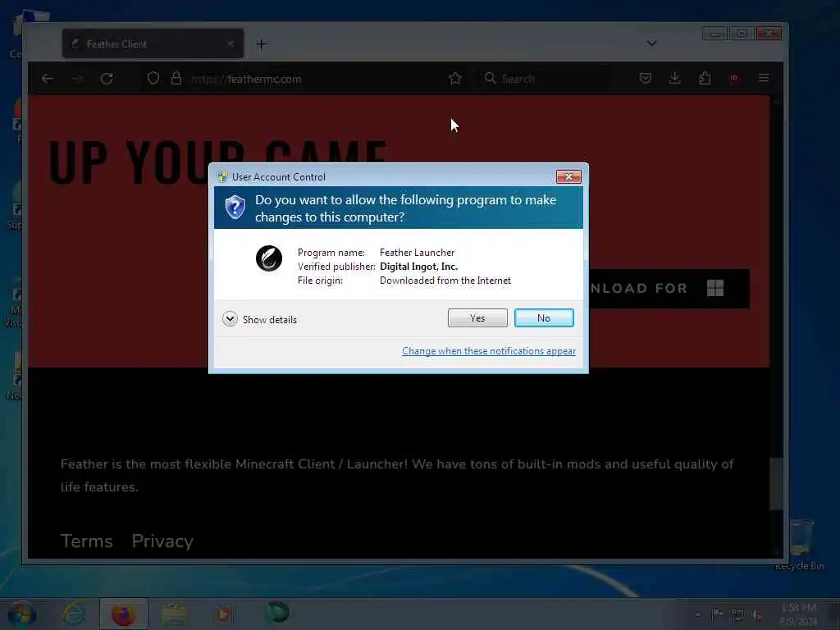Click the Digital Ingot, Inc. publisher text

418,267
